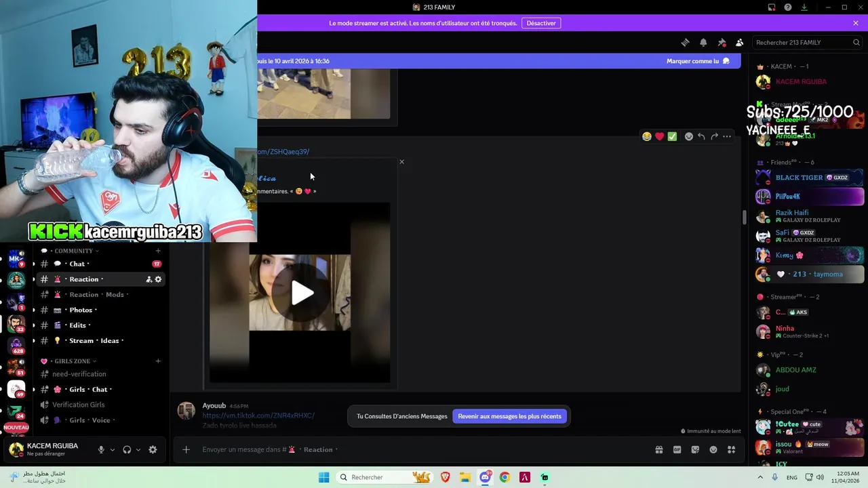The image size is (868, 488).
Task: Click Revenir aux messages les plus récents
Action: pyautogui.click(x=509, y=416)
